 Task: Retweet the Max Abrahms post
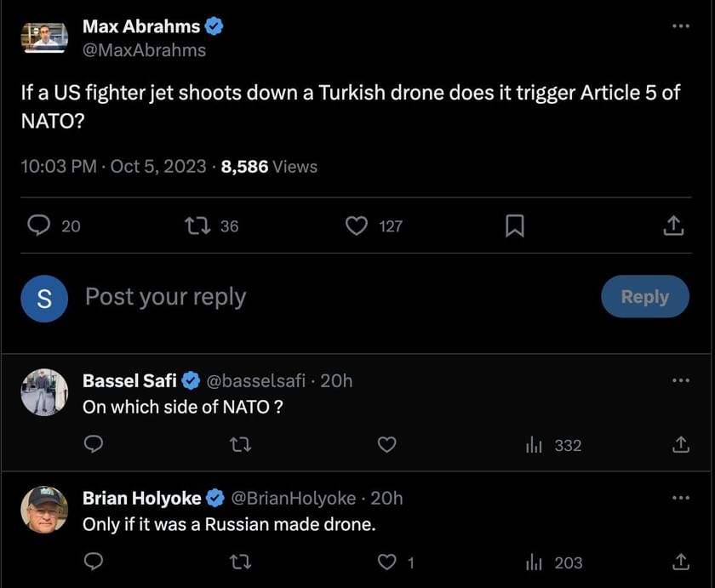click(197, 225)
